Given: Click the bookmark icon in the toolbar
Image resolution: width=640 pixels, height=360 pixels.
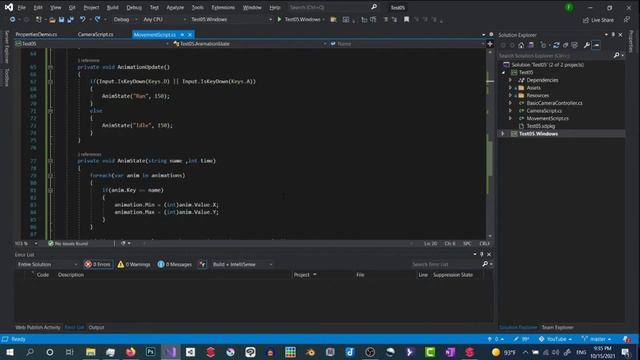Looking at the screenshot, I should (406, 19).
